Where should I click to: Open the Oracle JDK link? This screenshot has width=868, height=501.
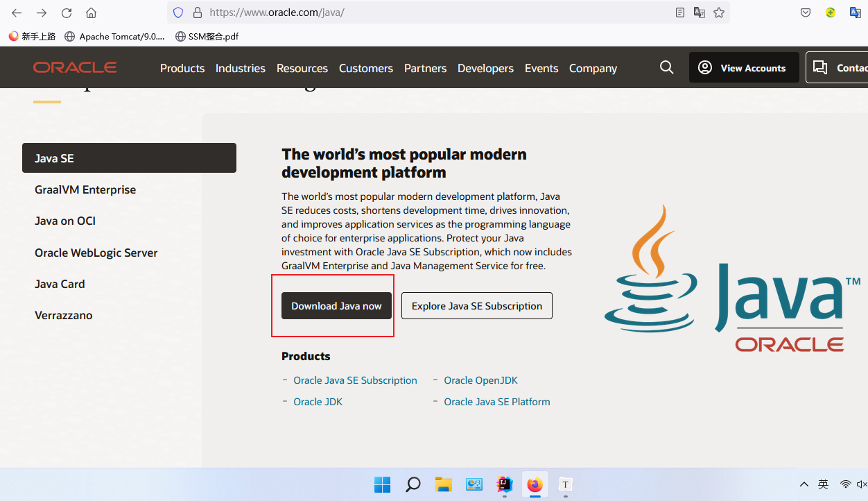coord(318,402)
